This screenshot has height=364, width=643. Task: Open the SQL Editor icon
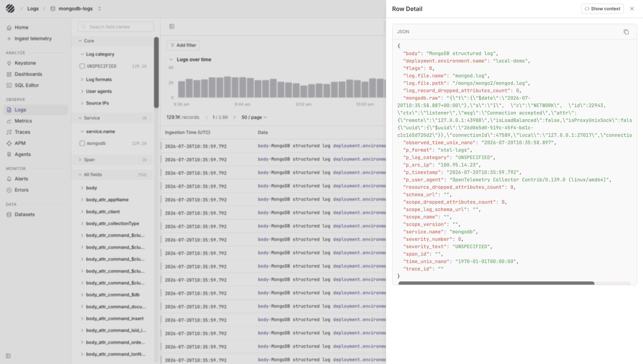pos(9,85)
